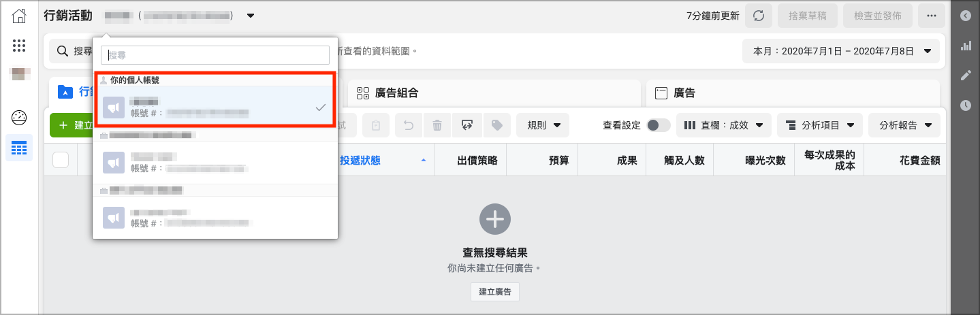Viewport: 980px width, 315px height.
Task: Click the large plus circle icon
Action: click(x=495, y=219)
